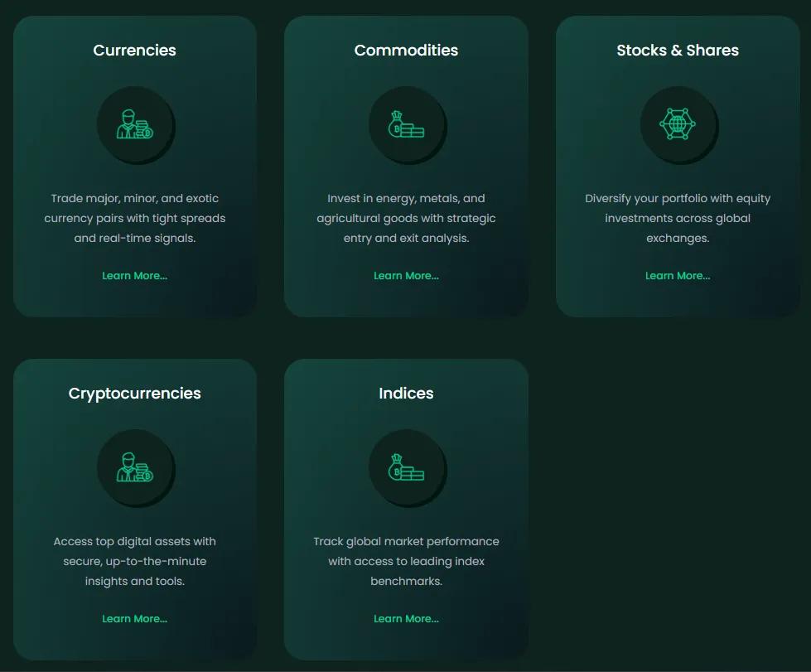Open Learn More under Cryptocurrencies
Screen dimensions: 811x672
click(134, 619)
